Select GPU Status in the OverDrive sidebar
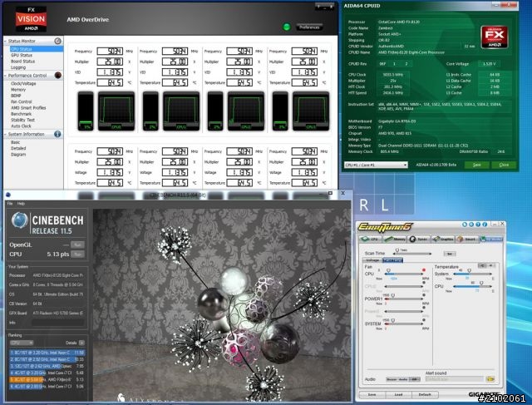Viewport: 532px width, 405px height. click(22, 55)
